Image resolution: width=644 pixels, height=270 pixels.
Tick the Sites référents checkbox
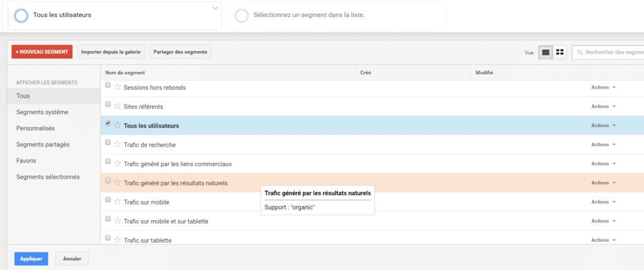click(108, 104)
